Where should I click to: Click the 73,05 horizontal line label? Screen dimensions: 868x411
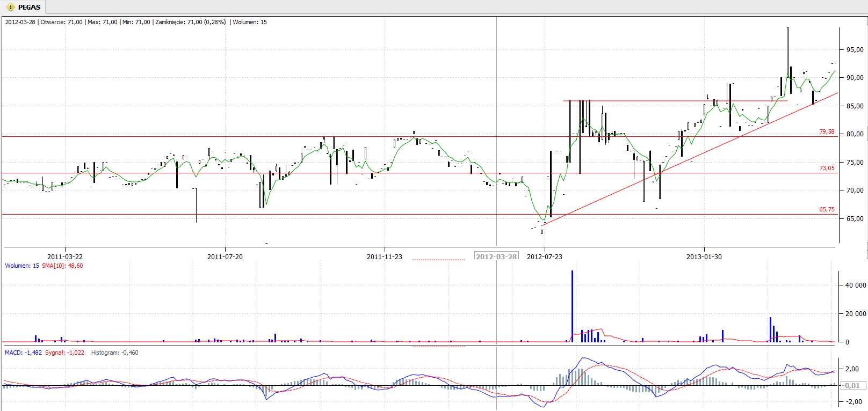(x=827, y=168)
